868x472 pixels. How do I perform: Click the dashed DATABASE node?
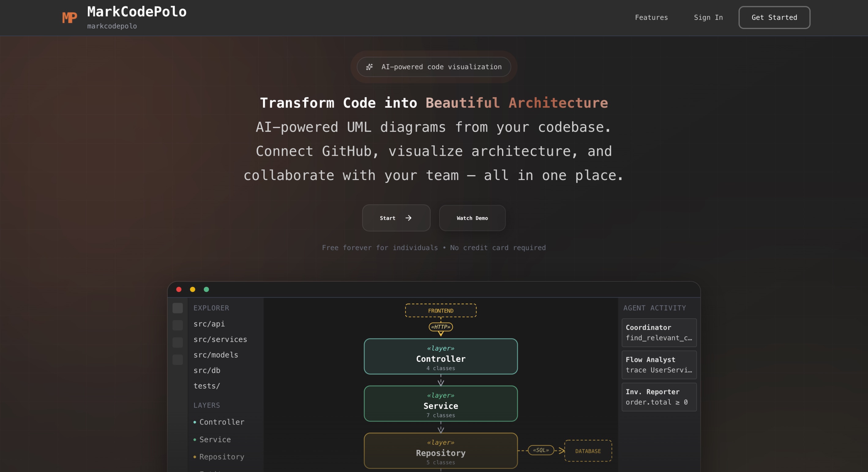588,451
